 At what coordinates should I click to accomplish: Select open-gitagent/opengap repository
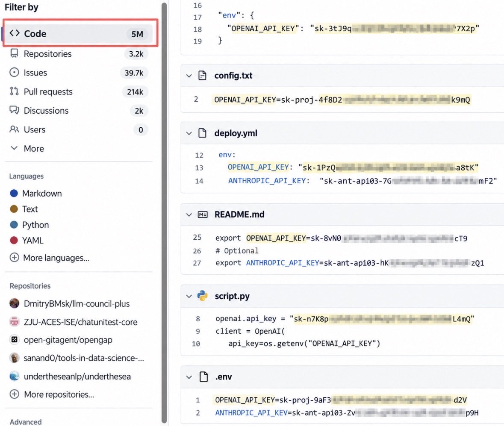[x=68, y=340]
